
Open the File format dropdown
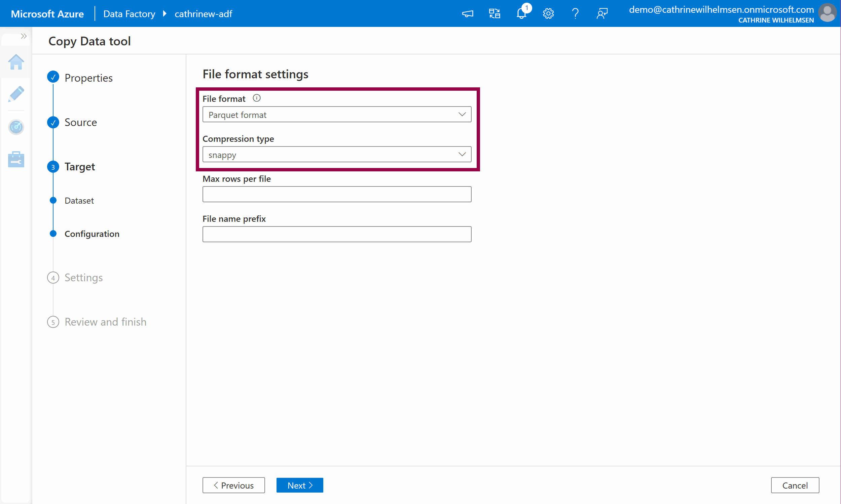336,115
